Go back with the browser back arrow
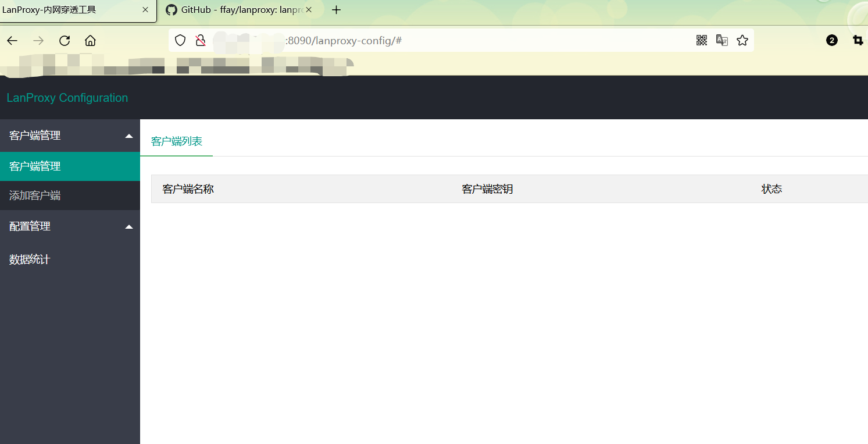This screenshot has height=444, width=868. tap(12, 40)
